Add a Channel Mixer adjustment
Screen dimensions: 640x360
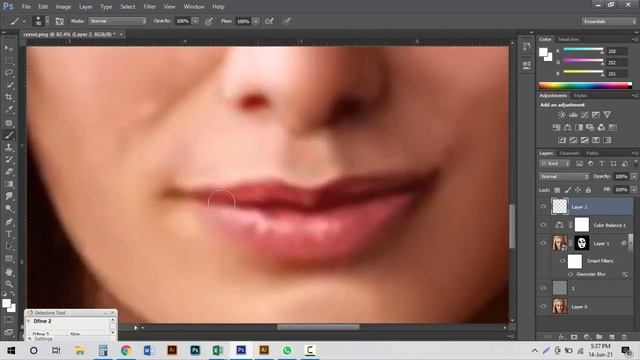tap(601, 128)
